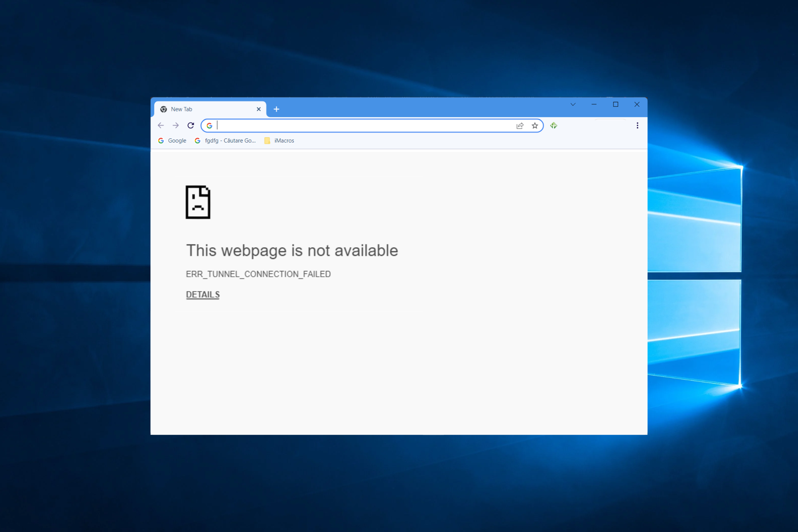Expand the tab search chevron

coord(573,105)
